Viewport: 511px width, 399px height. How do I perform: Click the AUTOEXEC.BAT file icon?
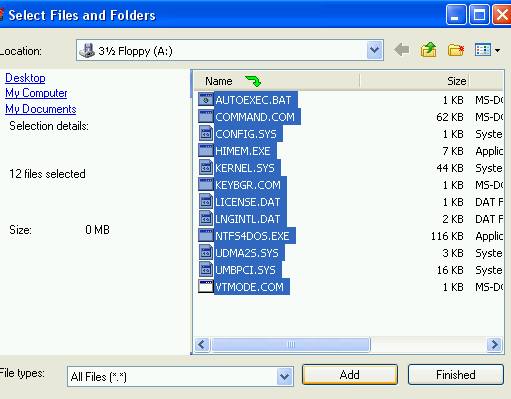[x=206, y=99]
